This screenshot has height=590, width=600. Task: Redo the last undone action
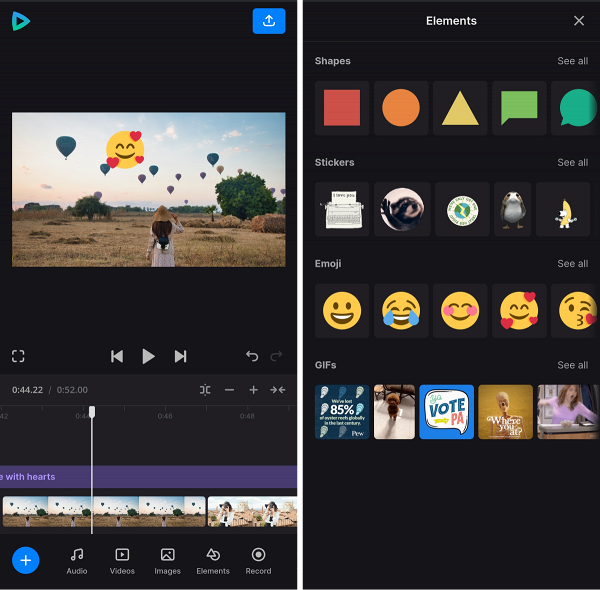[276, 356]
